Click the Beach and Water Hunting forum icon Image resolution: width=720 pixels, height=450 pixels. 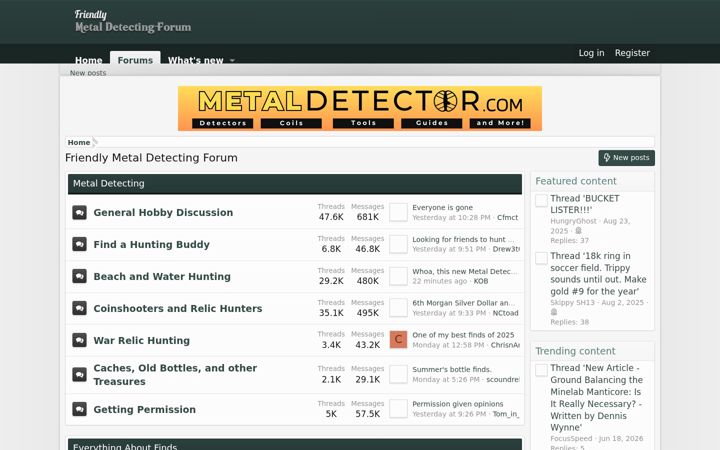coord(79,276)
